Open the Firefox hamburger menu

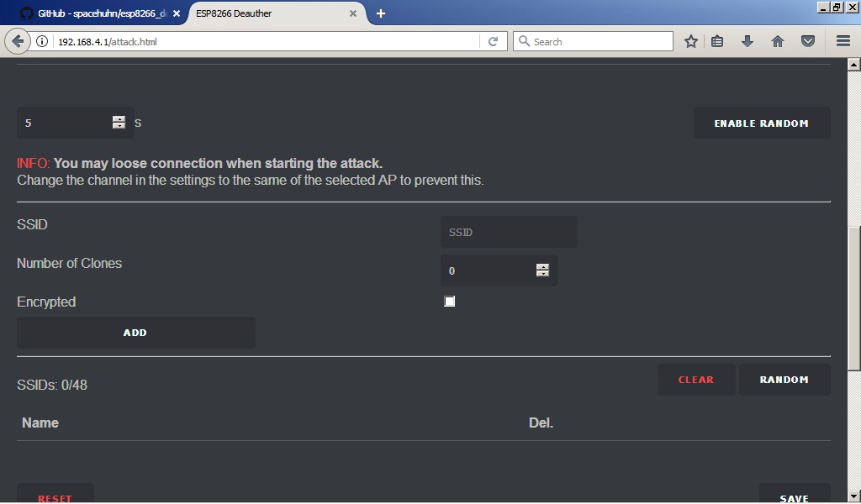coord(843,42)
